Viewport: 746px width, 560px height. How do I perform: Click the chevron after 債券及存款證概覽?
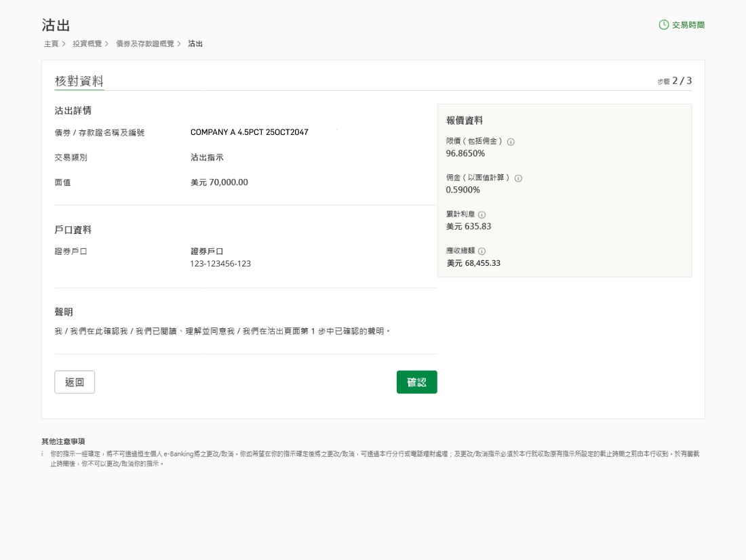(179, 43)
